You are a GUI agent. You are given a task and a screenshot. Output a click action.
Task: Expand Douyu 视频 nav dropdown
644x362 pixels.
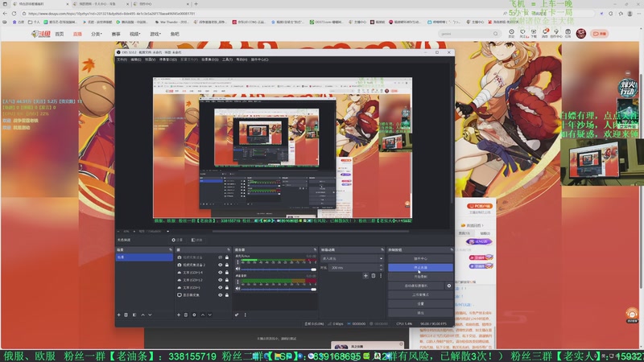pos(134,34)
